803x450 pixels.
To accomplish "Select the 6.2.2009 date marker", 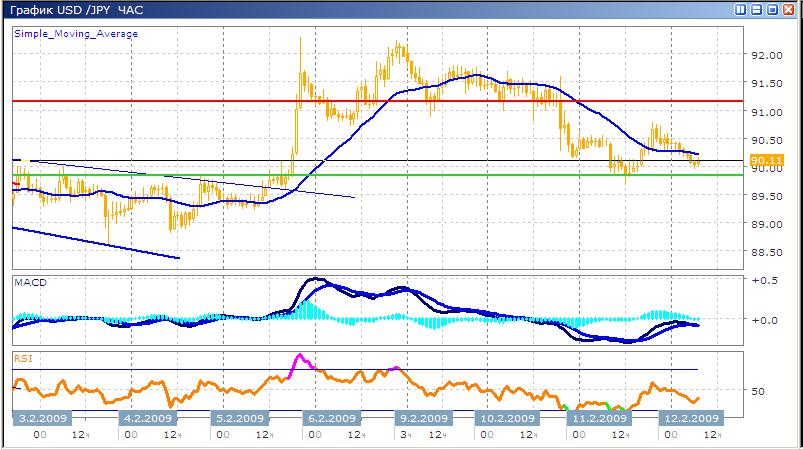I will (333, 418).
